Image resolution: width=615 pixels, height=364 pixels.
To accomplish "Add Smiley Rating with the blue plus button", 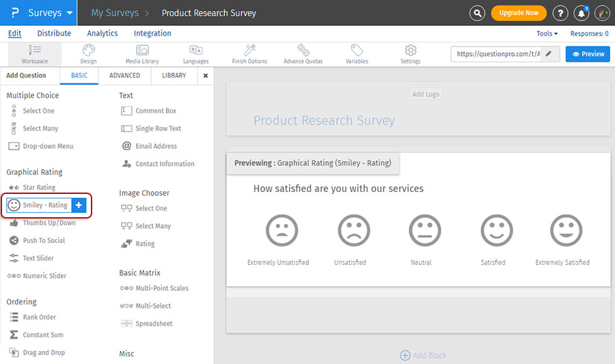I will click(x=79, y=205).
